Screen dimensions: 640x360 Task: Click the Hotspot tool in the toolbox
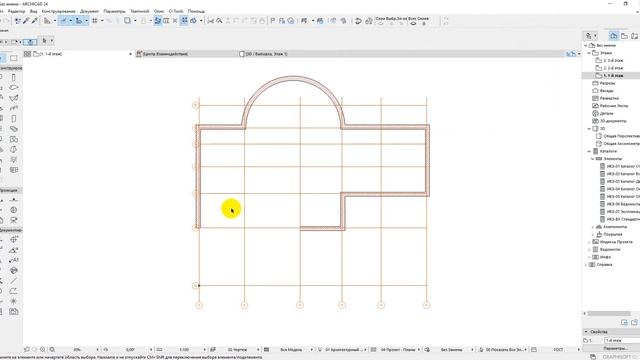pyautogui.click(x=13, y=301)
